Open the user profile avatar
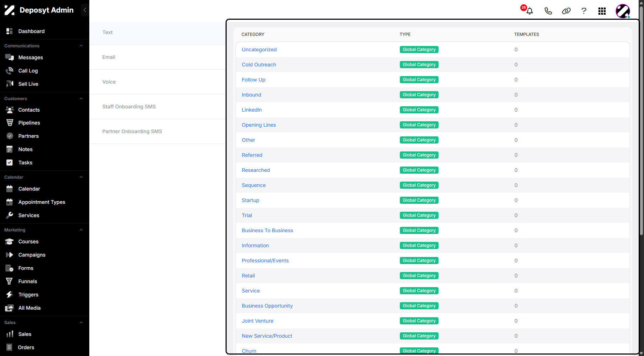 point(623,11)
